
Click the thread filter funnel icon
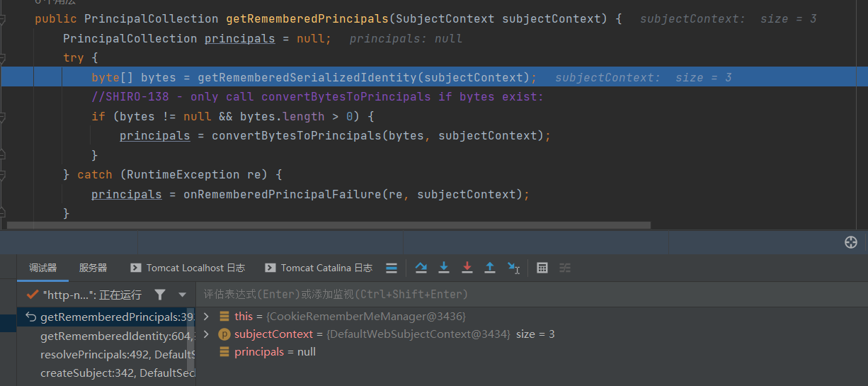click(x=160, y=295)
